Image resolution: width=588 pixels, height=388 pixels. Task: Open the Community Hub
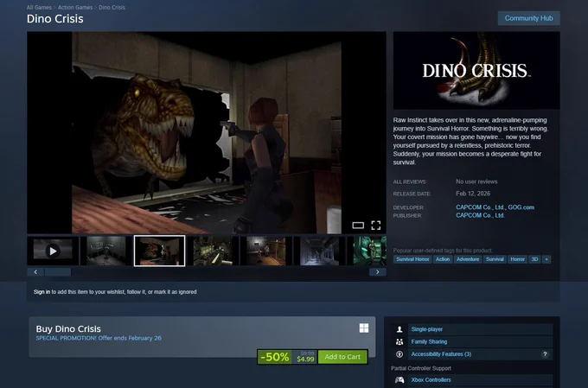(528, 18)
